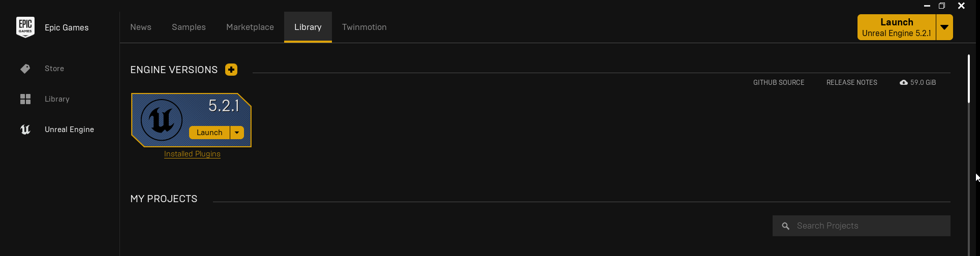This screenshot has width=980, height=256.
Task: View the Release Notes link
Action: (852, 82)
